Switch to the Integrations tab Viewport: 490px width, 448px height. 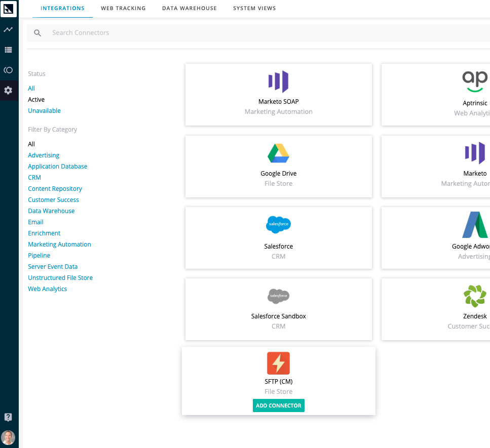coord(62,9)
